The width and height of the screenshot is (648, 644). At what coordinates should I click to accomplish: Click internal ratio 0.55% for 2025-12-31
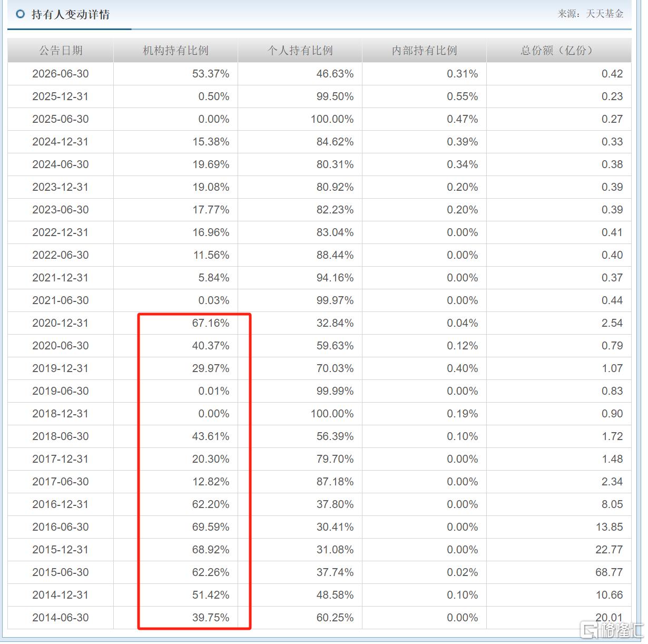pos(463,96)
